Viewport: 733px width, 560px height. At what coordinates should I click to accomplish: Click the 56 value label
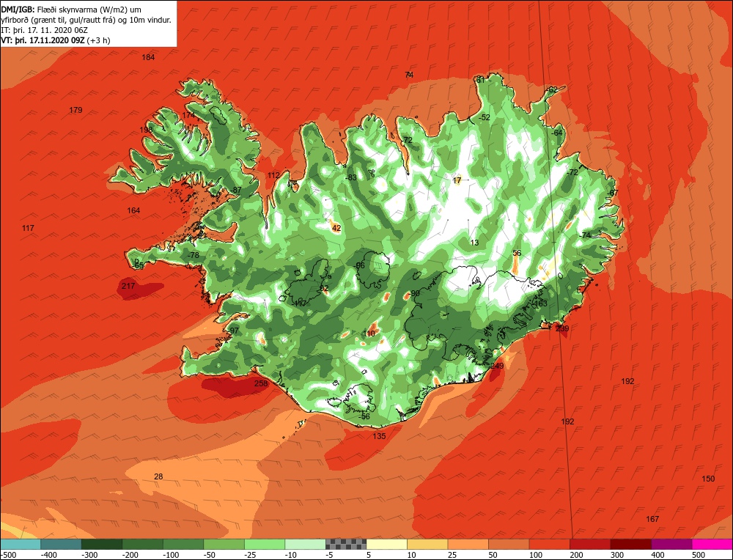(x=517, y=254)
